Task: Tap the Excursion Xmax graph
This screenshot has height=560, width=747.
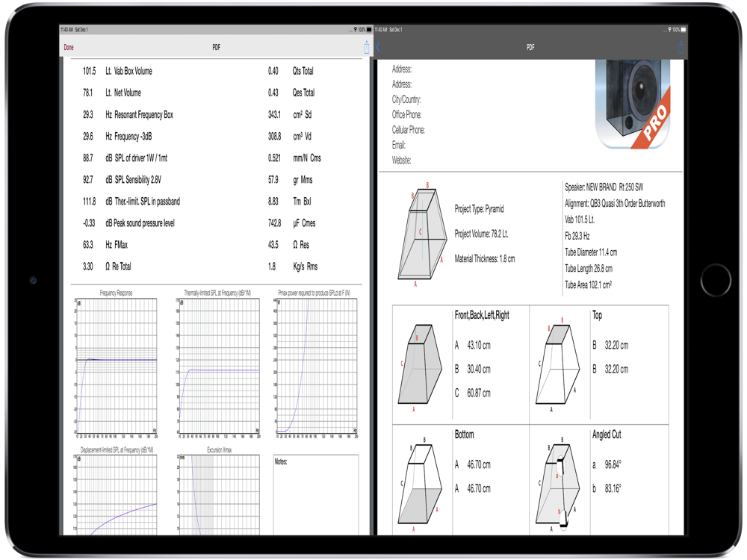Action: pyautogui.click(x=218, y=494)
